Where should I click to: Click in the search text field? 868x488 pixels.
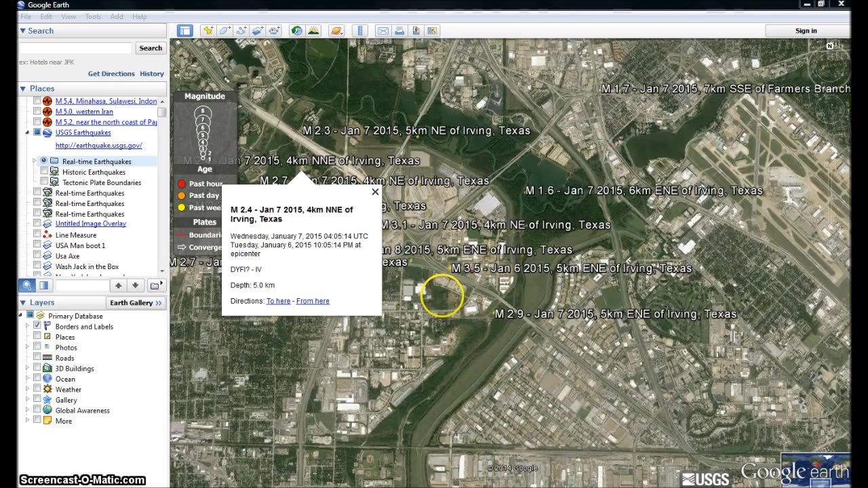coord(75,48)
